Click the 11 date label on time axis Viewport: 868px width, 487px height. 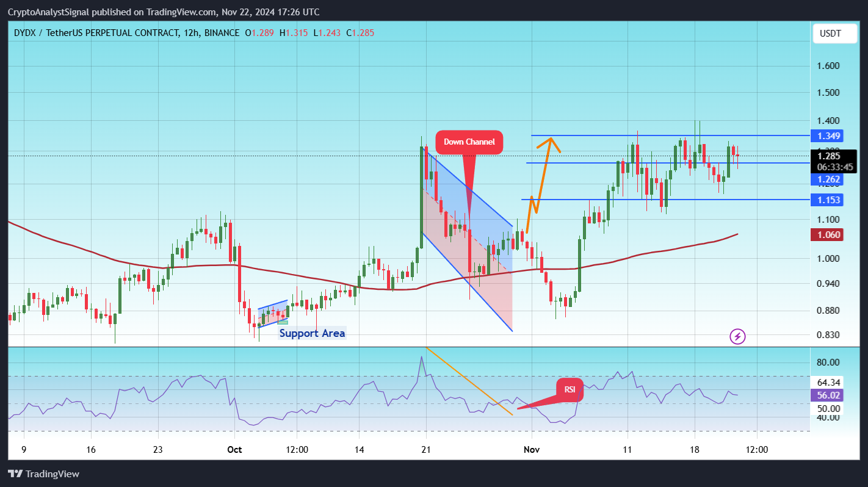pyautogui.click(x=627, y=450)
